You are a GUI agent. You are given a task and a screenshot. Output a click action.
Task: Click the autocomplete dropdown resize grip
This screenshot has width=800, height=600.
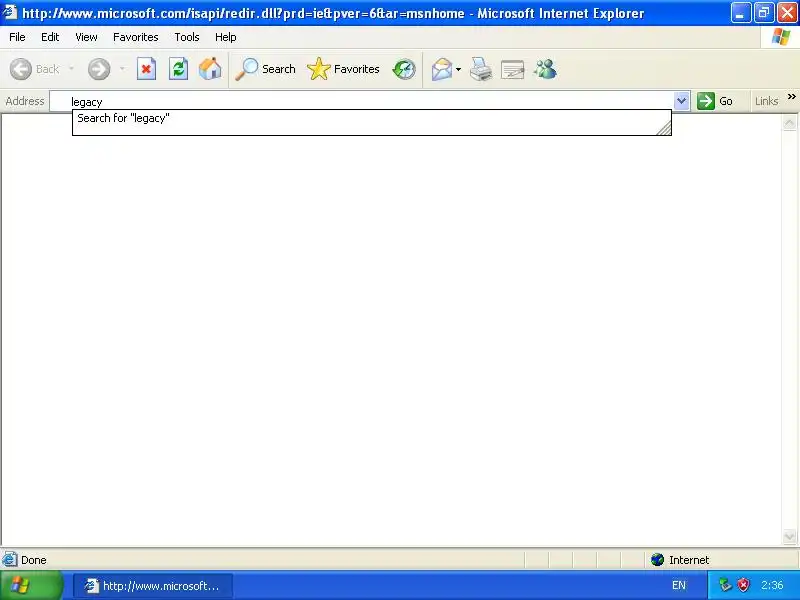664,129
